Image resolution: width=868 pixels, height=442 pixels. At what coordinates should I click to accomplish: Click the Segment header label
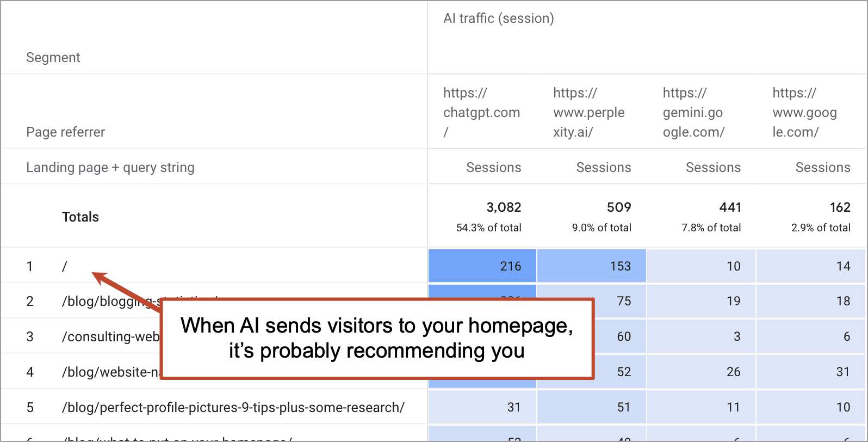pyautogui.click(x=53, y=57)
